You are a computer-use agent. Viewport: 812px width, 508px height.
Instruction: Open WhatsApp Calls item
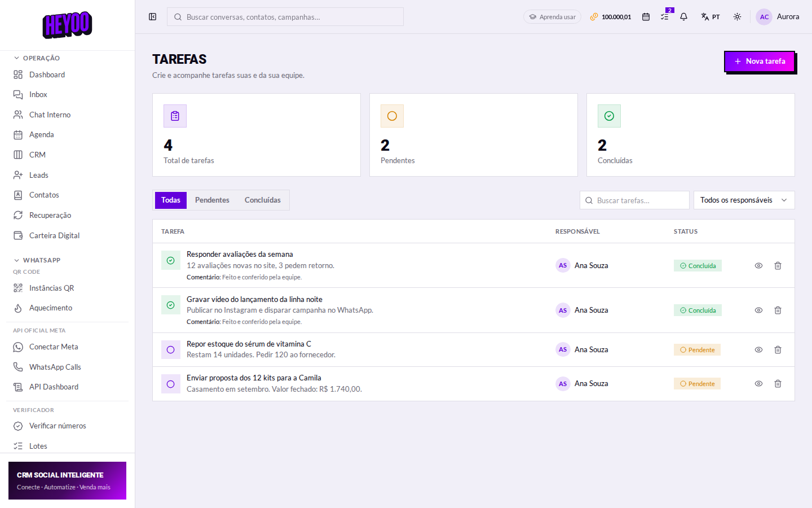point(67,367)
